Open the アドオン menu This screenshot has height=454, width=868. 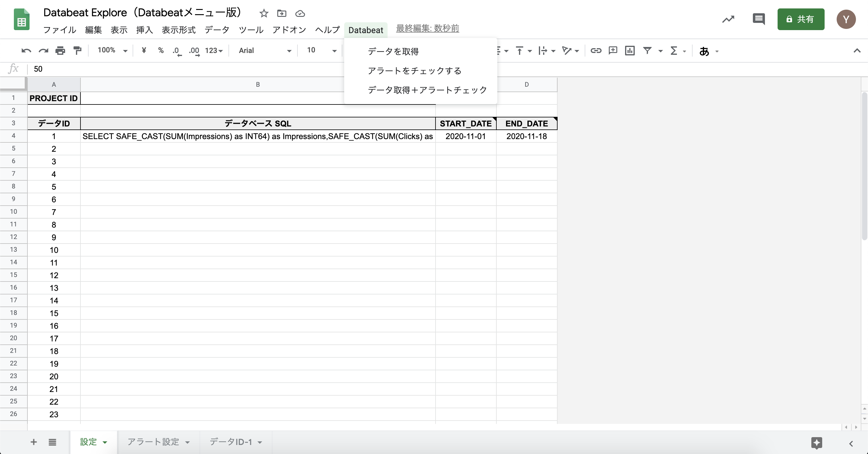pos(289,30)
